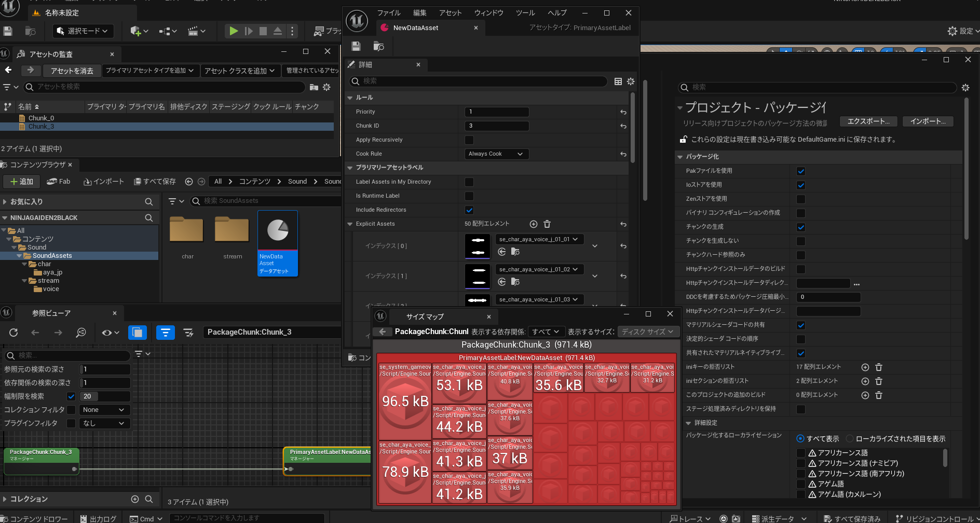Open details panel settings gear
Screen dimensions: 980x523
[631, 81]
